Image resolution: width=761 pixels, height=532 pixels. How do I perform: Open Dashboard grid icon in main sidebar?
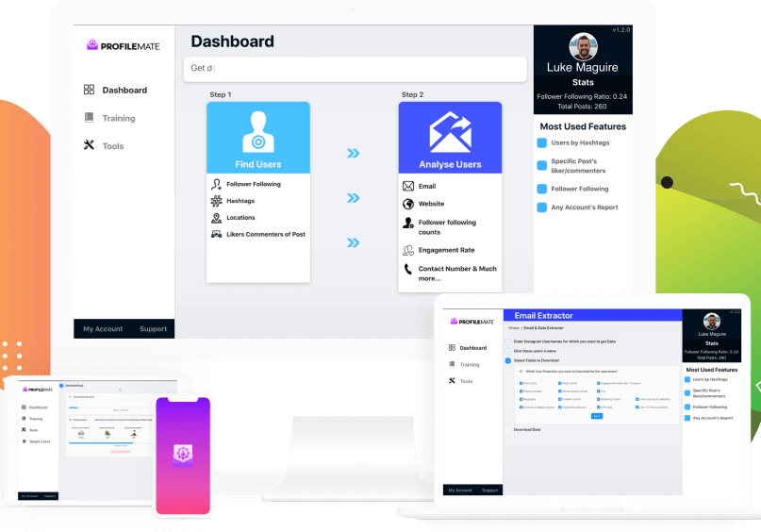pos(89,90)
